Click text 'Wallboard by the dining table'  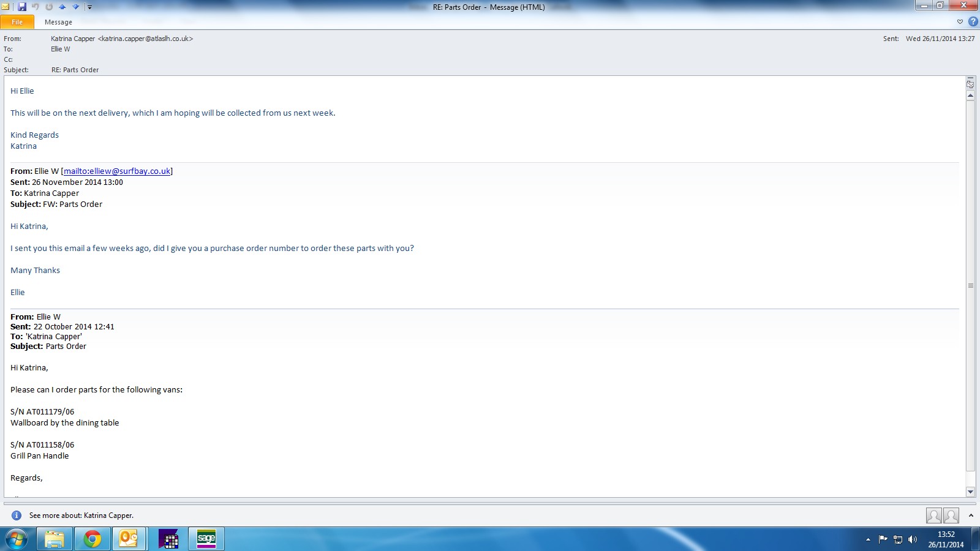coord(65,423)
